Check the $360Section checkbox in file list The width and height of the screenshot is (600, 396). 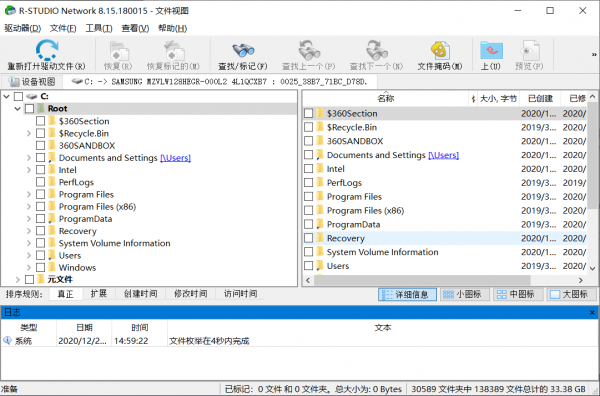pyautogui.click(x=308, y=113)
